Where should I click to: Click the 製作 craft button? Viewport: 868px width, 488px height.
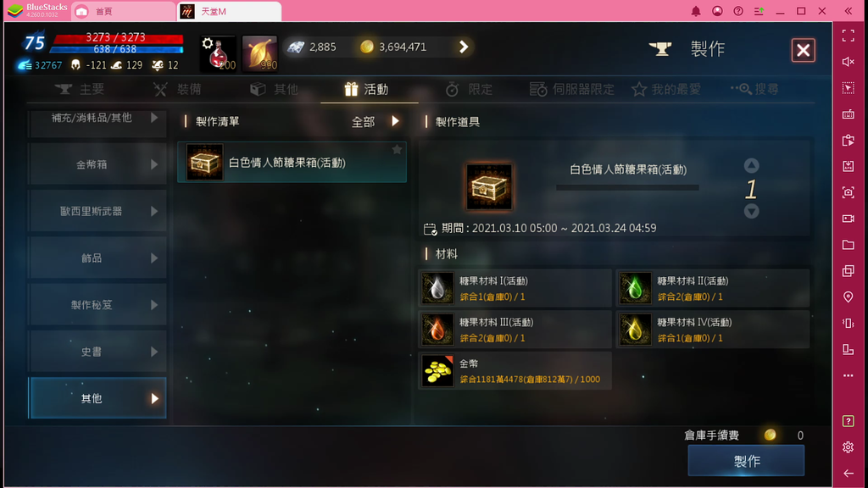(746, 461)
